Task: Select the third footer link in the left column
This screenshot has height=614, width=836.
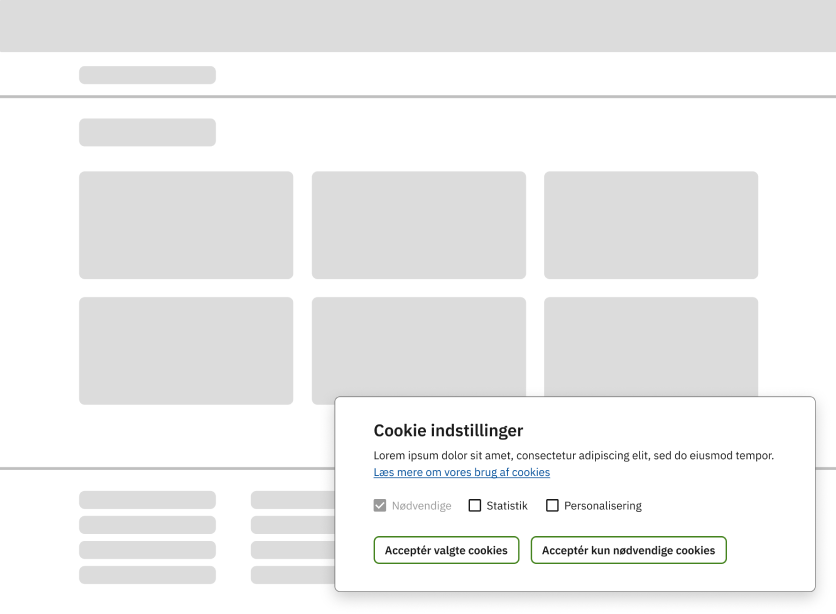Action: tap(147, 550)
